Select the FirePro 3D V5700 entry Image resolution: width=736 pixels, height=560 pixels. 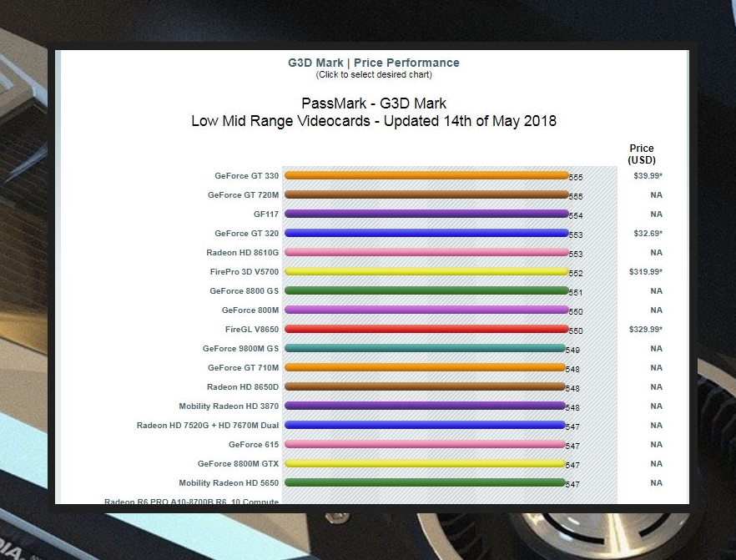pos(244,272)
